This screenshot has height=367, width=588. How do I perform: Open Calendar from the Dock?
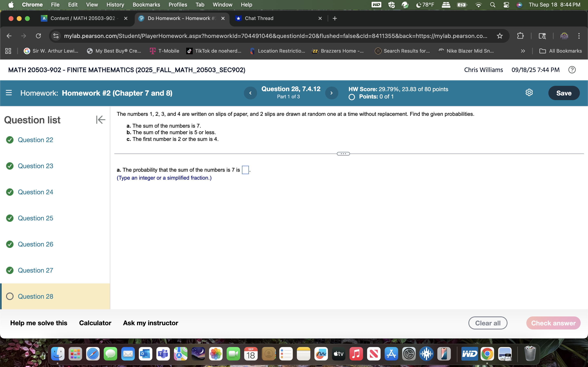coord(251,354)
